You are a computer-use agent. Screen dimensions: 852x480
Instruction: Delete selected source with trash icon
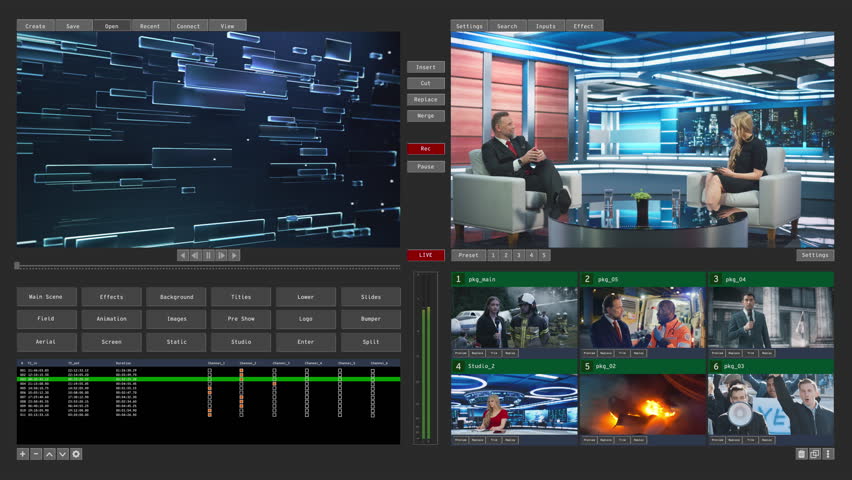coord(801,454)
